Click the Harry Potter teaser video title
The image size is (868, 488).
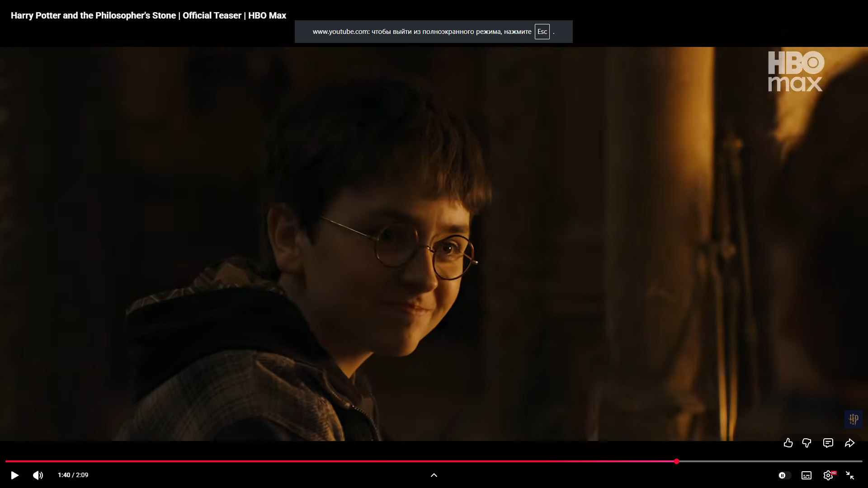[x=148, y=15]
